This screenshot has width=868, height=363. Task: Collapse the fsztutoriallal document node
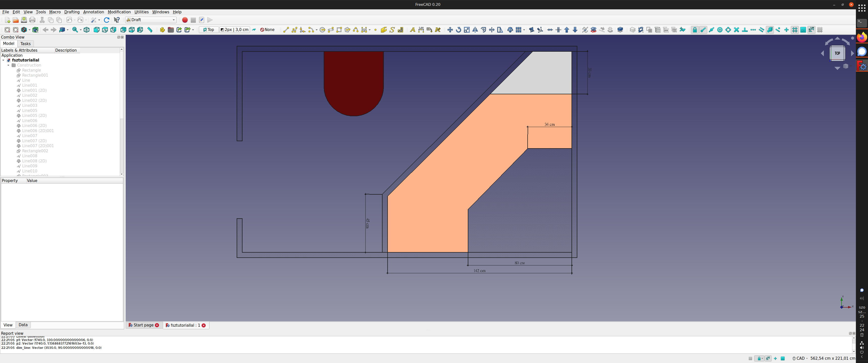point(3,60)
